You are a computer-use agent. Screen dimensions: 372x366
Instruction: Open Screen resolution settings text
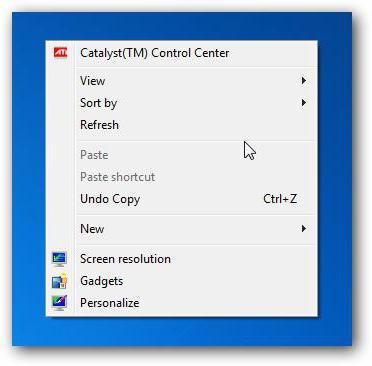125,259
